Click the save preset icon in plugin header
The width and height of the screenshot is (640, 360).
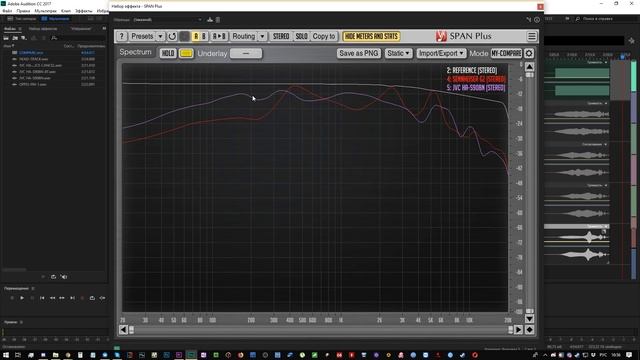click(210, 20)
